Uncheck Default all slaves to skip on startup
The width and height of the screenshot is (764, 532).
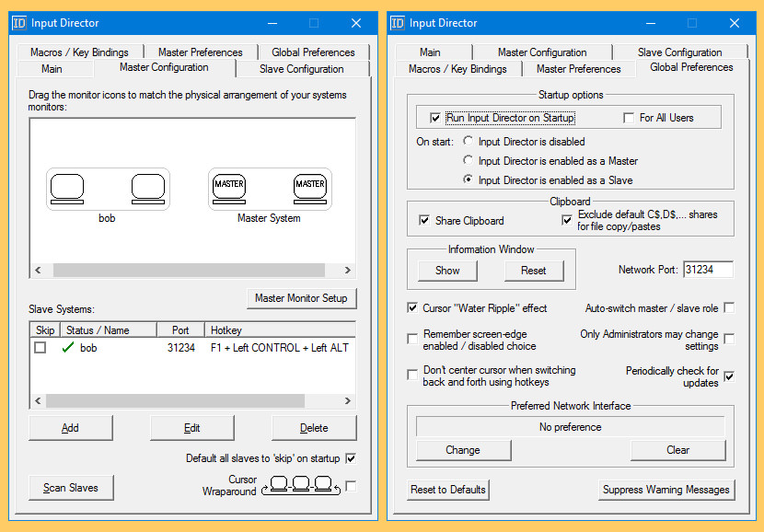pyautogui.click(x=351, y=457)
